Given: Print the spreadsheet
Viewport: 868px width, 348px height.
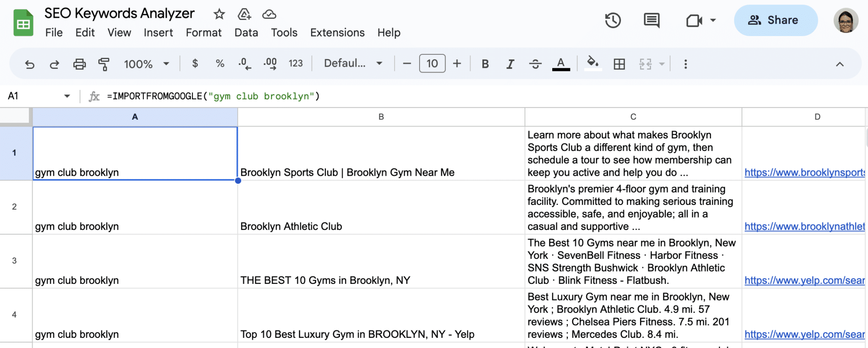Looking at the screenshot, I should tap(79, 64).
